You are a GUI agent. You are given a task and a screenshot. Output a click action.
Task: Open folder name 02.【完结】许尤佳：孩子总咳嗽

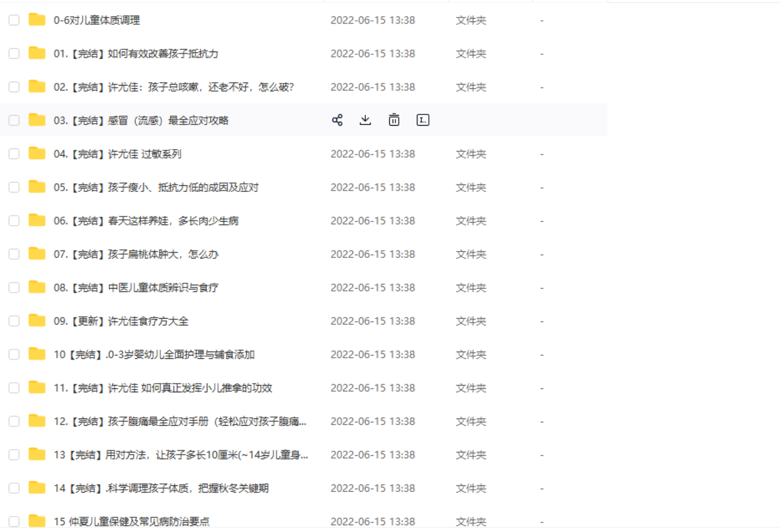174,87
